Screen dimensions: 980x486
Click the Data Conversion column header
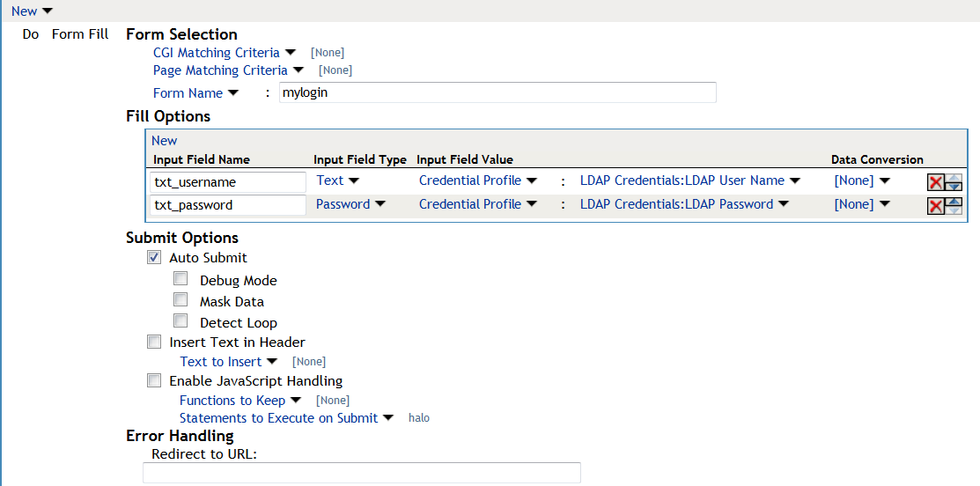[877, 159]
